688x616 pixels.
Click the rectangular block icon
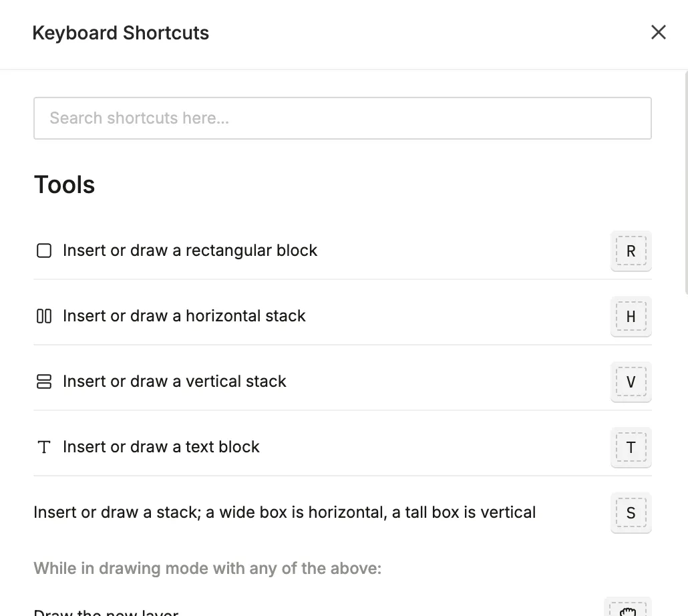point(44,251)
